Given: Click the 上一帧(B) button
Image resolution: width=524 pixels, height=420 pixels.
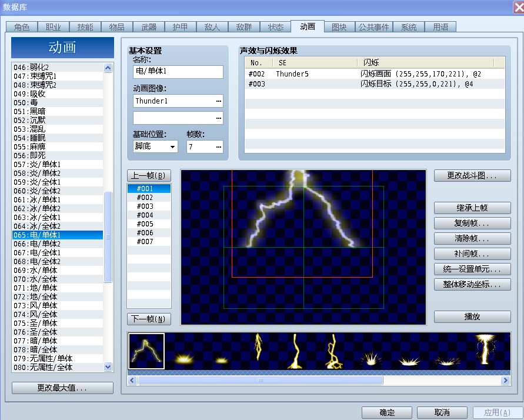Looking at the screenshot, I should pos(149,175).
